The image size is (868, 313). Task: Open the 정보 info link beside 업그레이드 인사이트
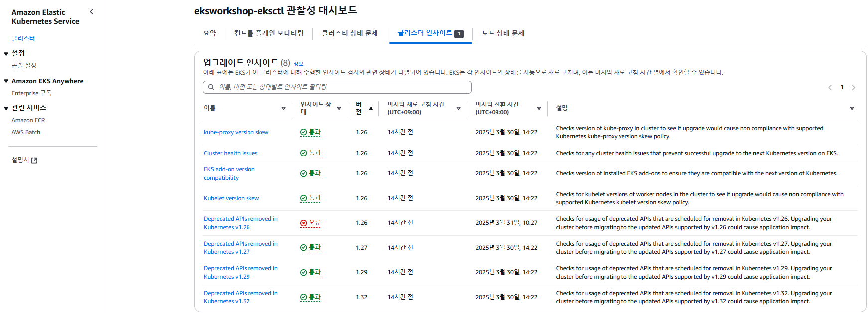coord(298,64)
